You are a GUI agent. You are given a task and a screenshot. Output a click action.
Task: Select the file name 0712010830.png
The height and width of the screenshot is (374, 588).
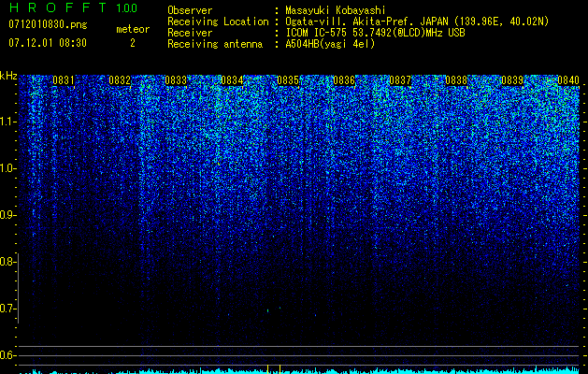pyautogui.click(x=48, y=24)
